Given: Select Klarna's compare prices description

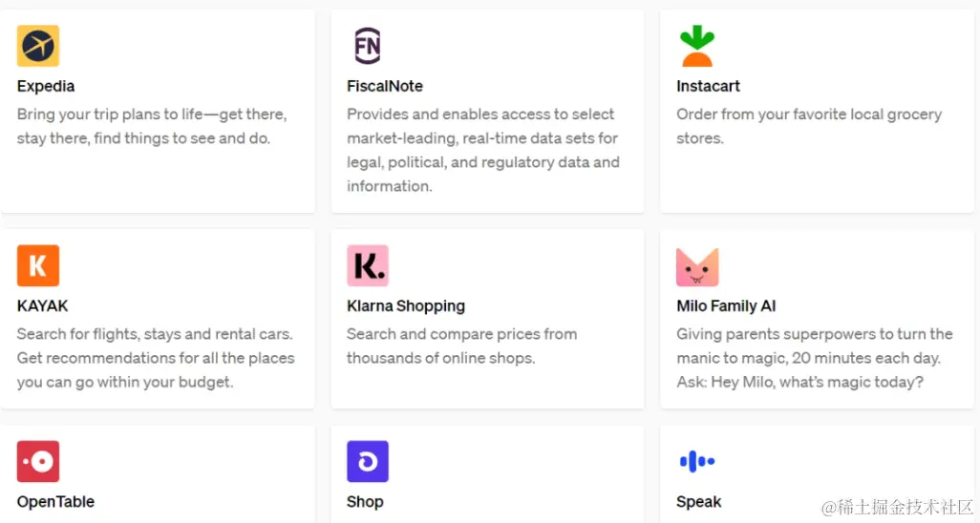Looking at the screenshot, I should pos(461,346).
